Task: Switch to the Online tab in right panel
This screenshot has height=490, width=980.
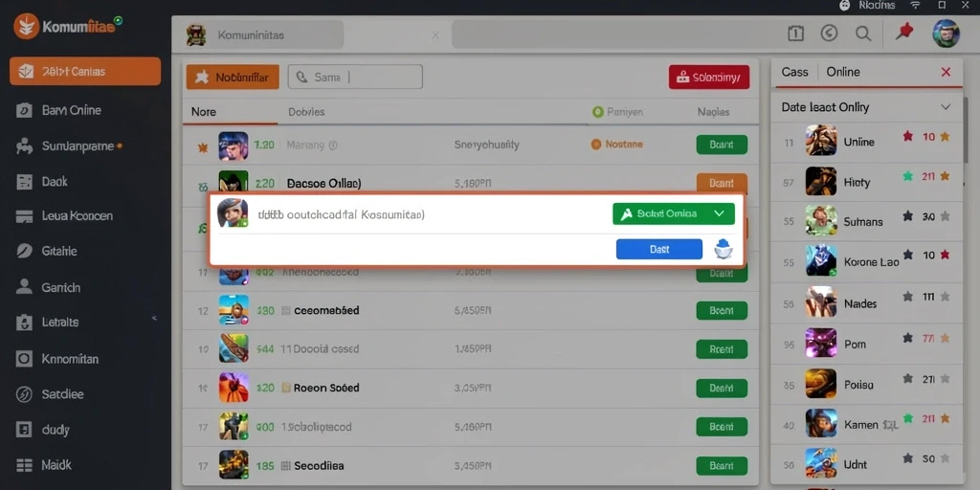Action: point(843,72)
